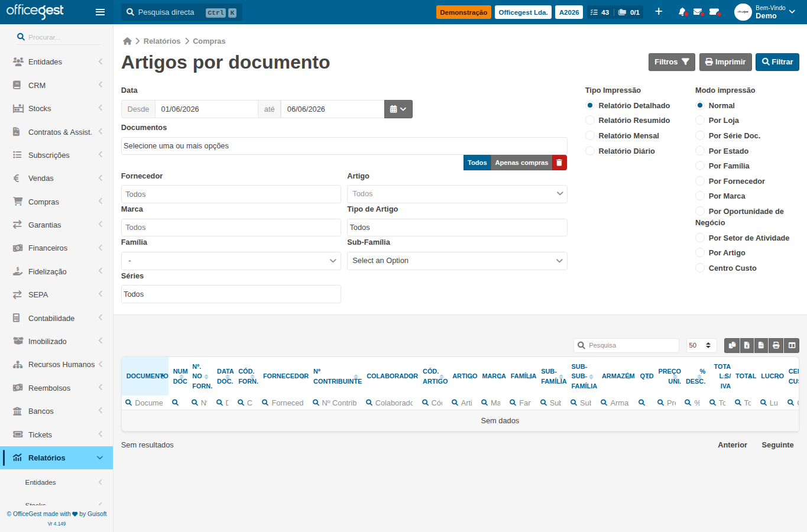
Task: Expand the Demo user menu chevron
Action: tap(792, 12)
